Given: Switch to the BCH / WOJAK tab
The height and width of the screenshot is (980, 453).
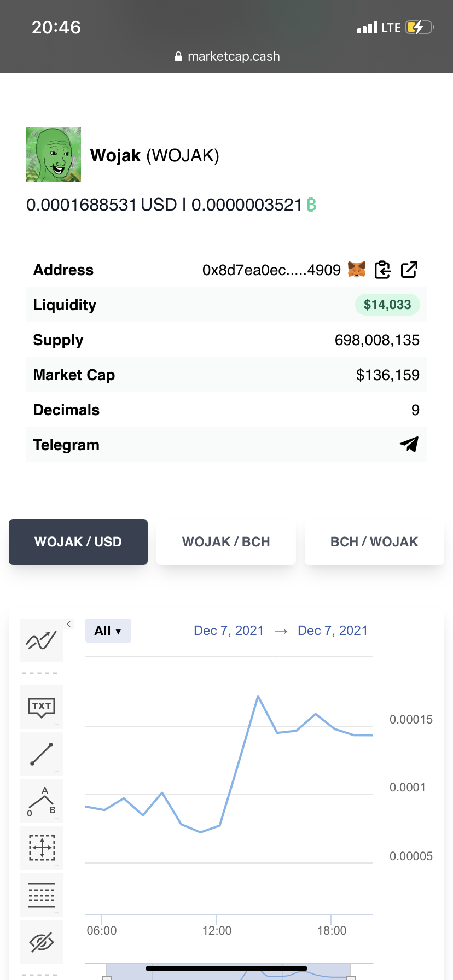Looking at the screenshot, I should pyautogui.click(x=374, y=542).
